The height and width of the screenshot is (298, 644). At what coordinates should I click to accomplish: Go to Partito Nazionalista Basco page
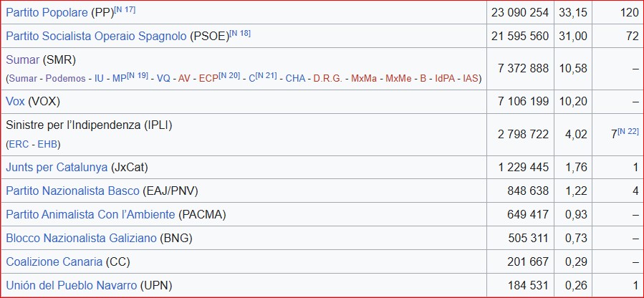(73, 191)
